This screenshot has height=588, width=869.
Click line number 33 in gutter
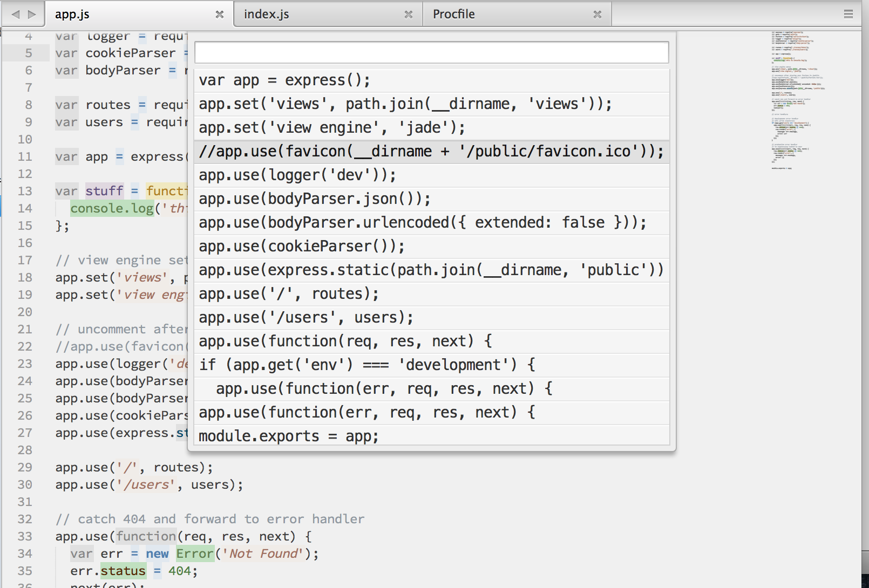pos(25,536)
